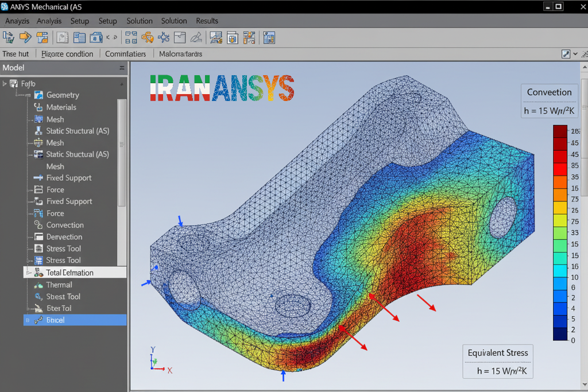Click the viewport view icon left of the dropdown arrow
The image size is (588, 392).
point(566,54)
